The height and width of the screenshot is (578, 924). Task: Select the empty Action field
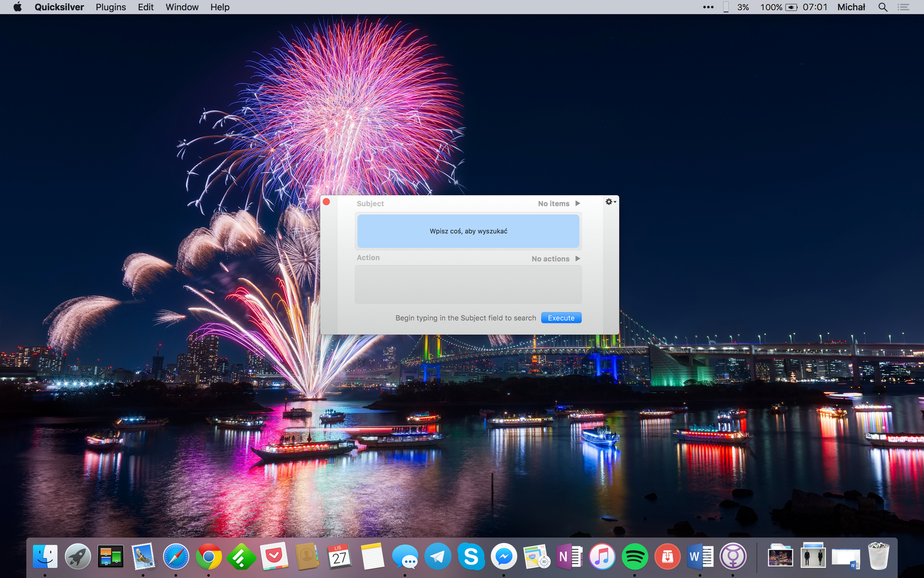point(468,284)
